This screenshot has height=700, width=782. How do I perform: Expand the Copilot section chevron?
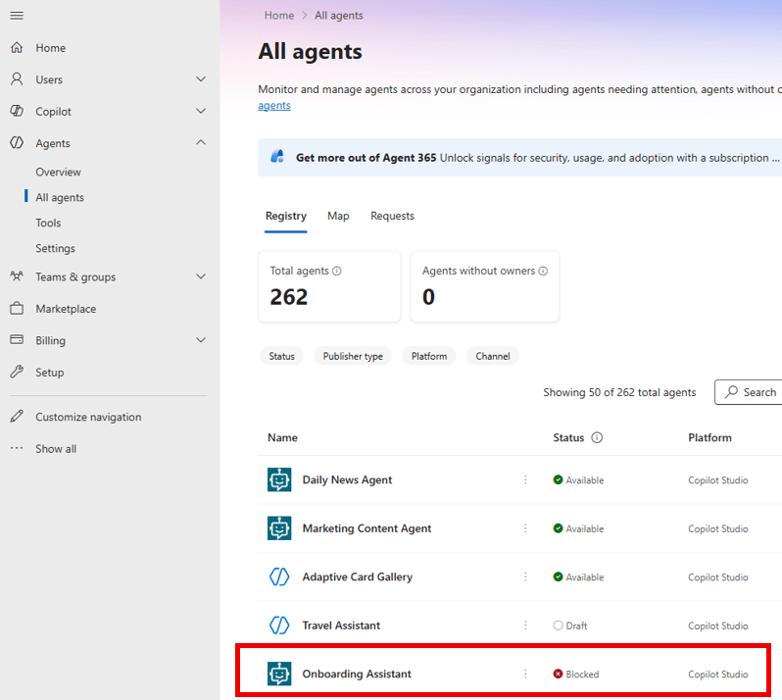point(201,111)
